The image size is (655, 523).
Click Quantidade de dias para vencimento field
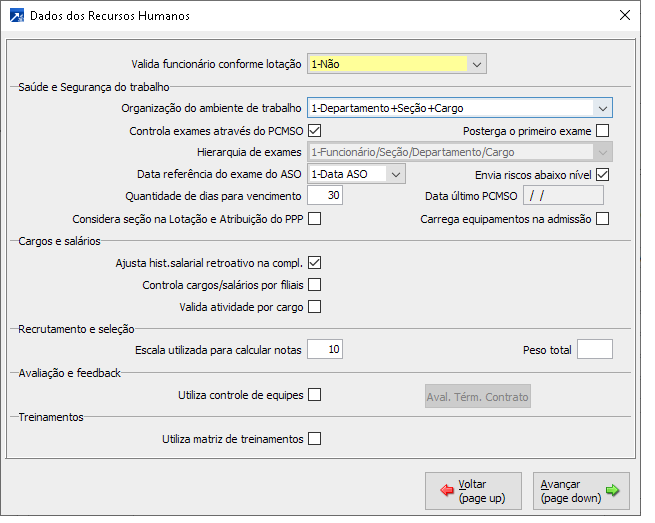325,196
